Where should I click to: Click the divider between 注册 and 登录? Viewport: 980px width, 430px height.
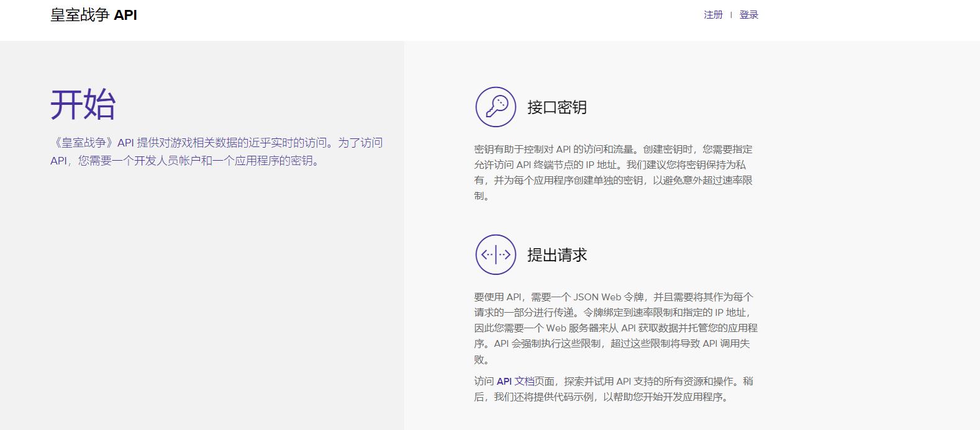coord(731,15)
